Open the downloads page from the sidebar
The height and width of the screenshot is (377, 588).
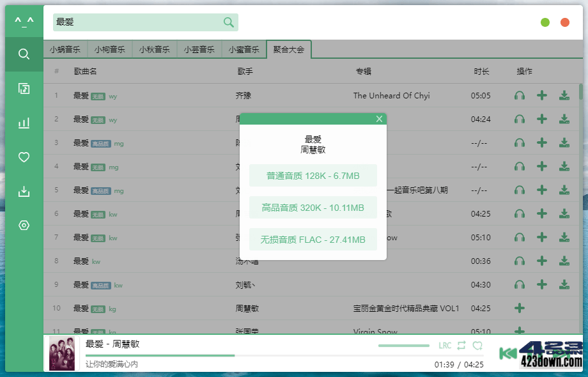(x=24, y=191)
